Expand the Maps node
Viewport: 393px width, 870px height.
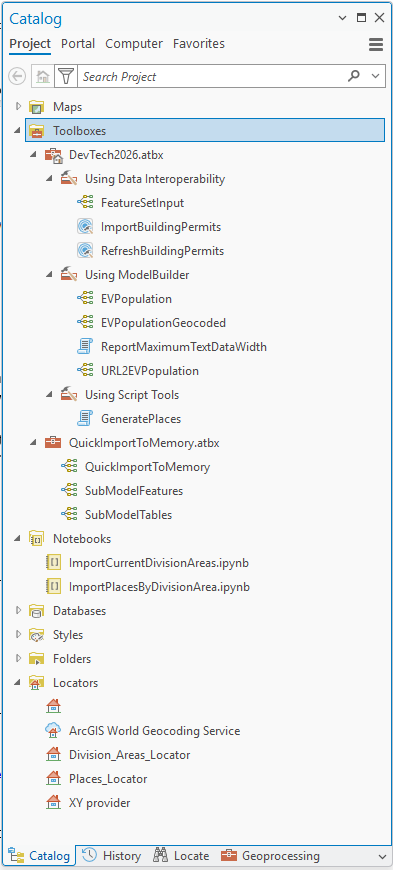coord(18,106)
